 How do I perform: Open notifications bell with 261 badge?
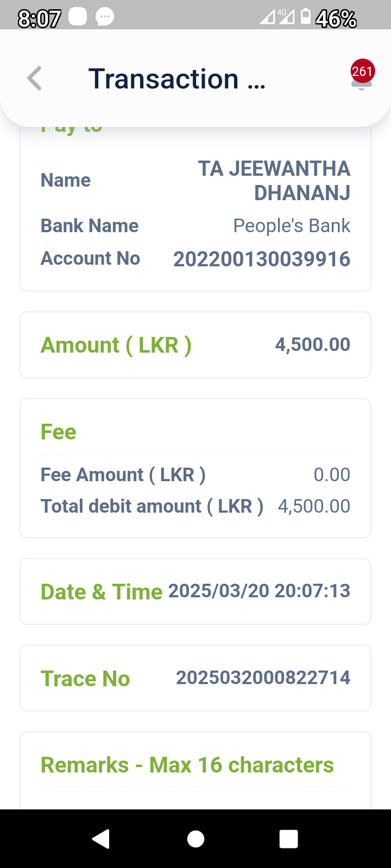coord(362,76)
